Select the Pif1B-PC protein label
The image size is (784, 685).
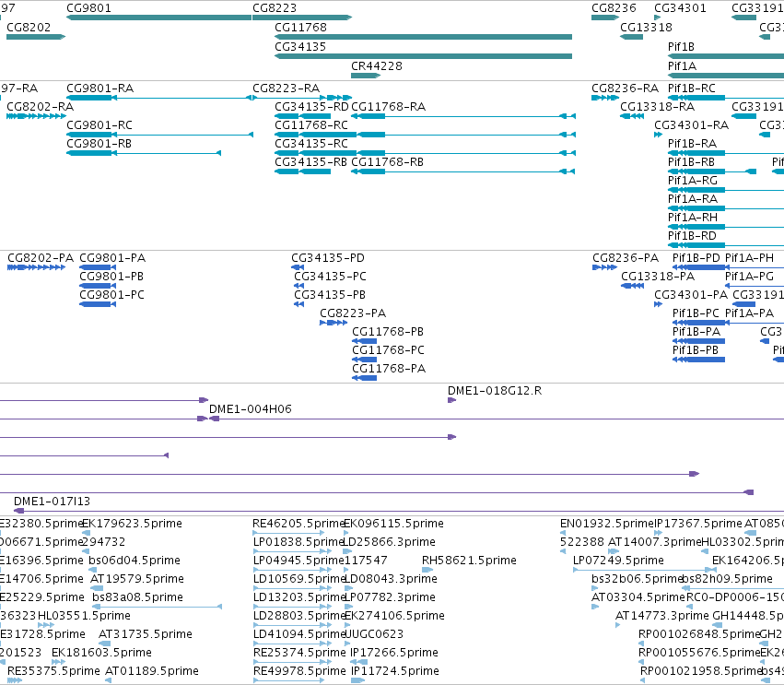pos(696,313)
